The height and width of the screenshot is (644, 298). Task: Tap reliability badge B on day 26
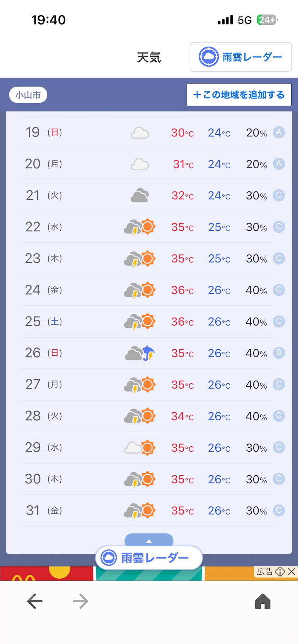(279, 352)
